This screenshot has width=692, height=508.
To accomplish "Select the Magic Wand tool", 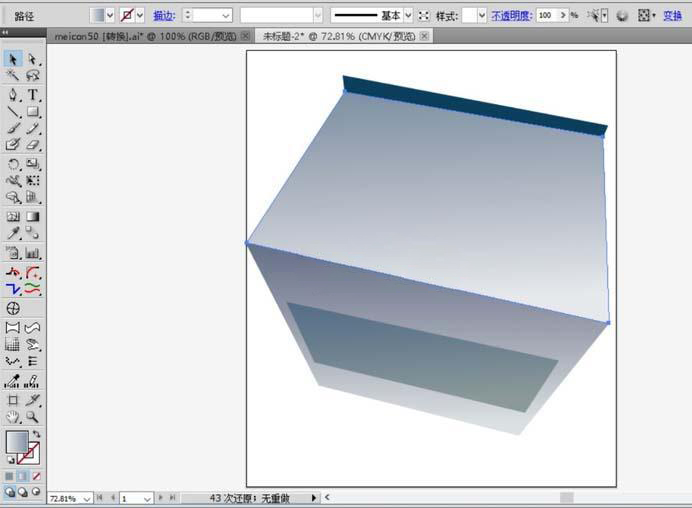I will tap(13, 76).
